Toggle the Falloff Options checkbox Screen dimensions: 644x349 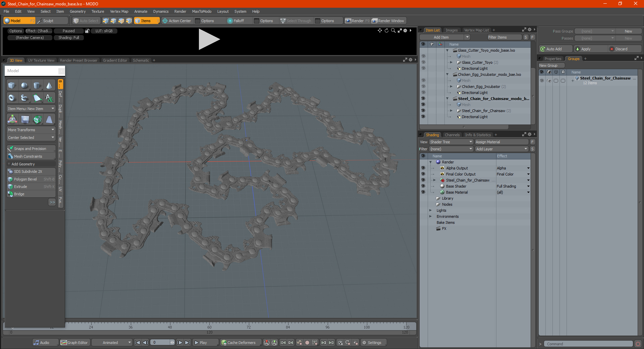click(x=257, y=21)
